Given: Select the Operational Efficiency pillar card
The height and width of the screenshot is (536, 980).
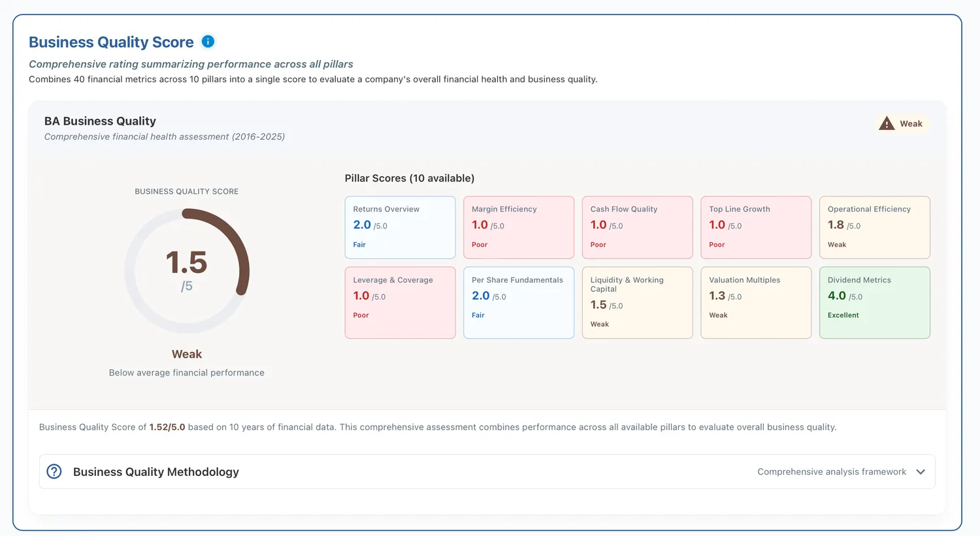Looking at the screenshot, I should [875, 227].
